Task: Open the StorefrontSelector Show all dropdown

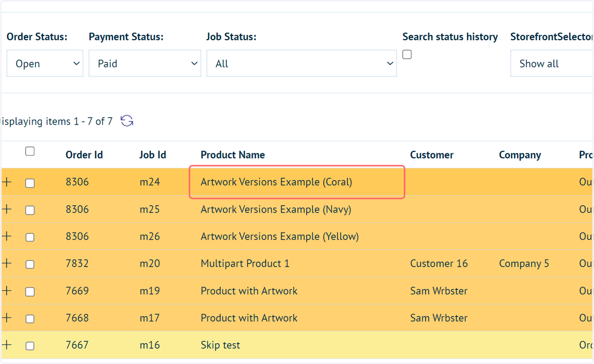Action: pyautogui.click(x=552, y=63)
